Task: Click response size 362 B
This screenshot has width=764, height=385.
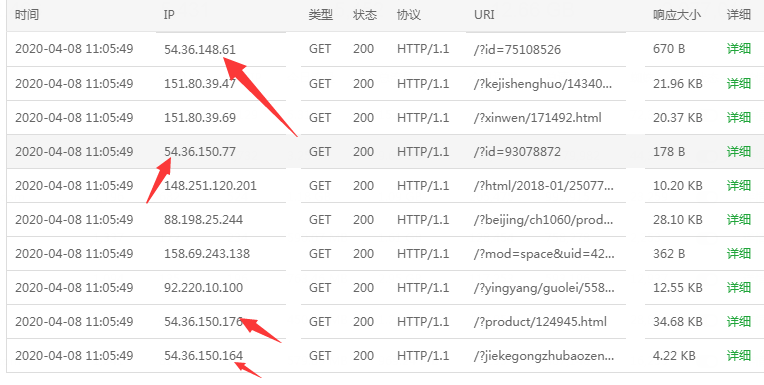Action: point(669,253)
